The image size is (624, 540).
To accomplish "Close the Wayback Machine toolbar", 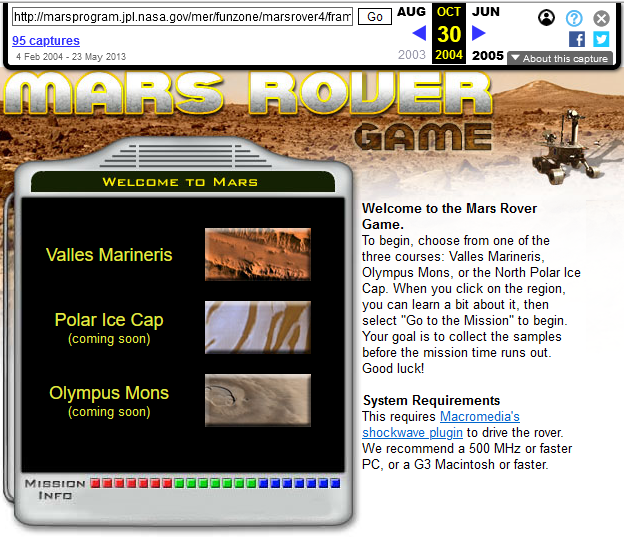I will [601, 18].
